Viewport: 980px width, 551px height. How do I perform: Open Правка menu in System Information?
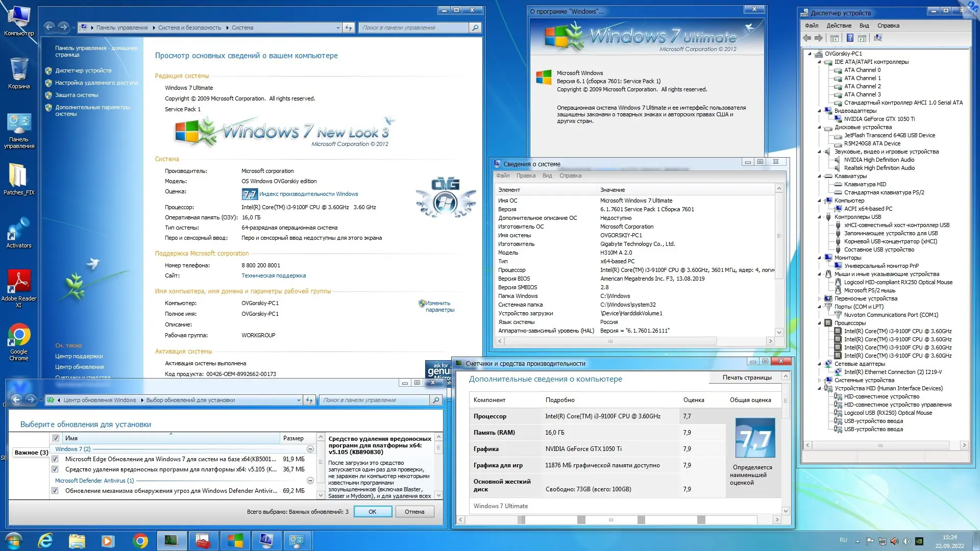[x=525, y=176]
